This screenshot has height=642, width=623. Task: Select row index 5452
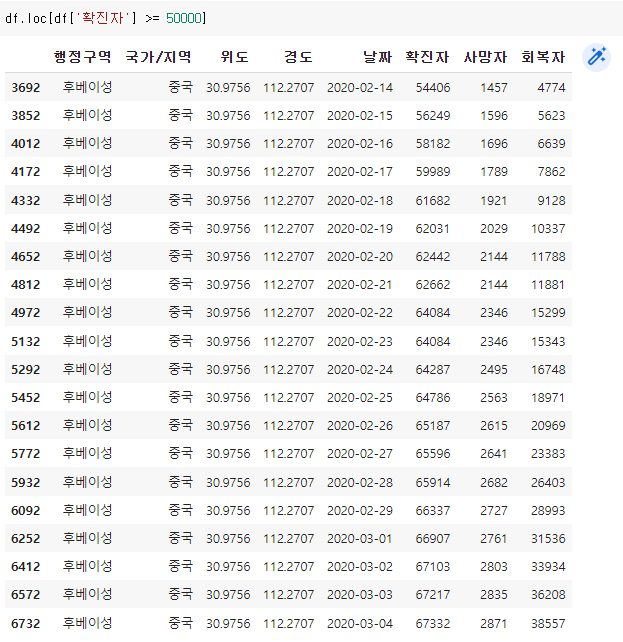tap(26, 398)
